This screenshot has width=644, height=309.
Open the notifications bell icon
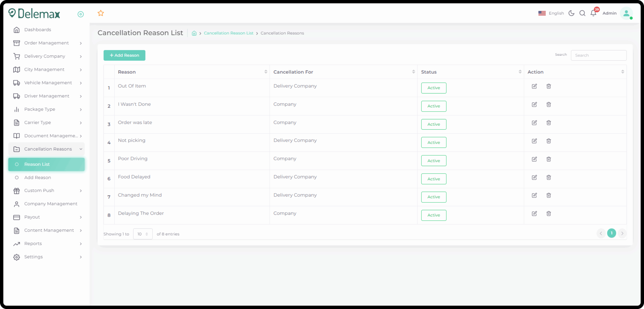pyautogui.click(x=593, y=13)
